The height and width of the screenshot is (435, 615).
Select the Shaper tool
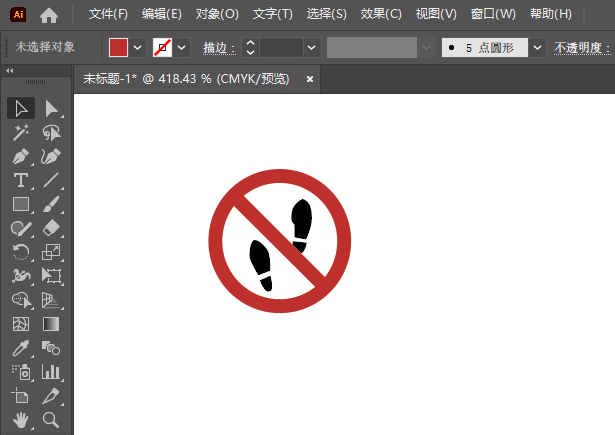(x=21, y=228)
